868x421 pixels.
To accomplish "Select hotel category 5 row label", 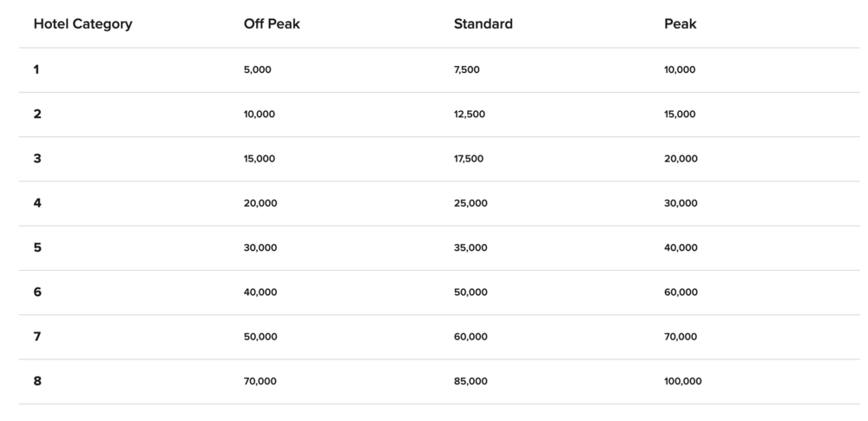I will [x=37, y=247].
